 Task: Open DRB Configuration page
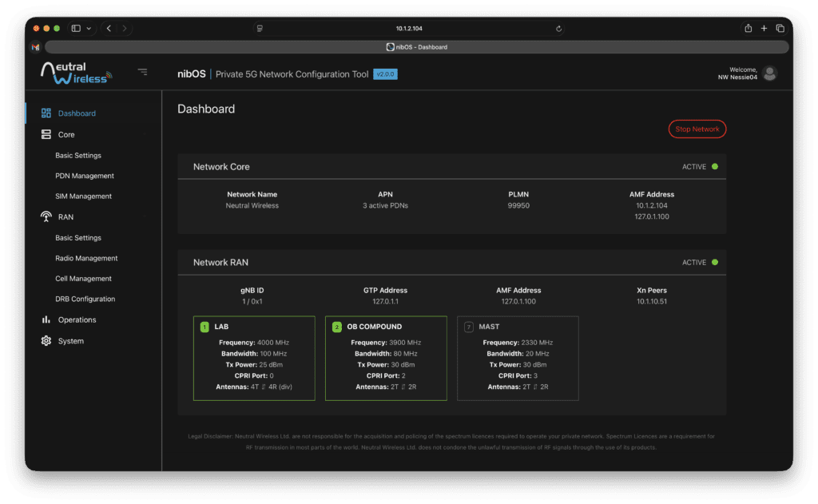(x=85, y=300)
